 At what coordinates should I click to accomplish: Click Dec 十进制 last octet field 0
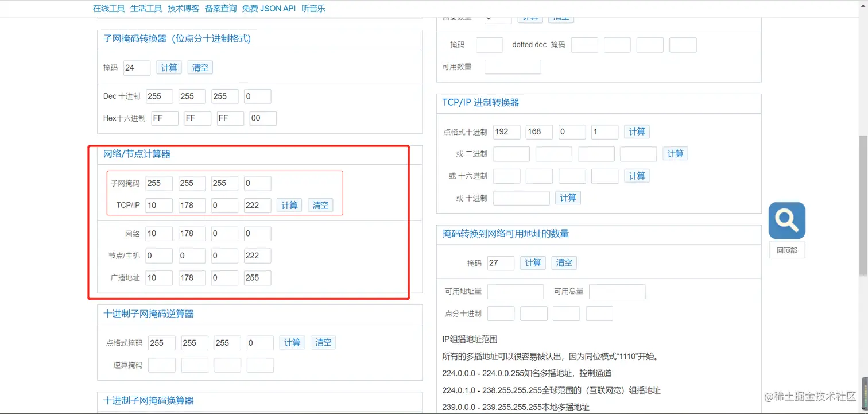coord(257,96)
